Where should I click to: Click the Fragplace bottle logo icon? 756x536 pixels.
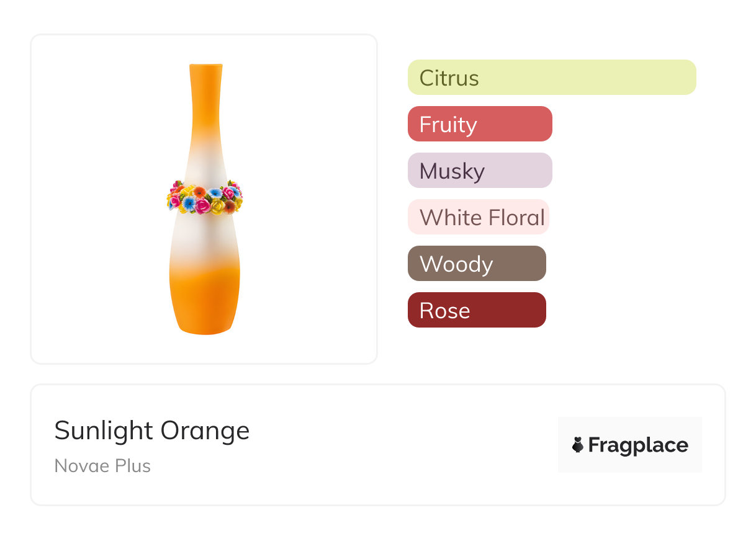pyautogui.click(x=578, y=445)
